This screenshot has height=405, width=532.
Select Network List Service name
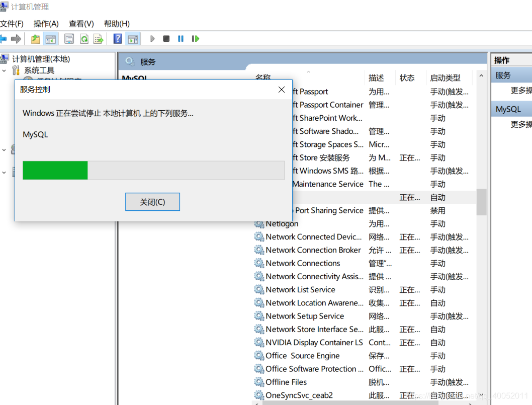[300, 290]
